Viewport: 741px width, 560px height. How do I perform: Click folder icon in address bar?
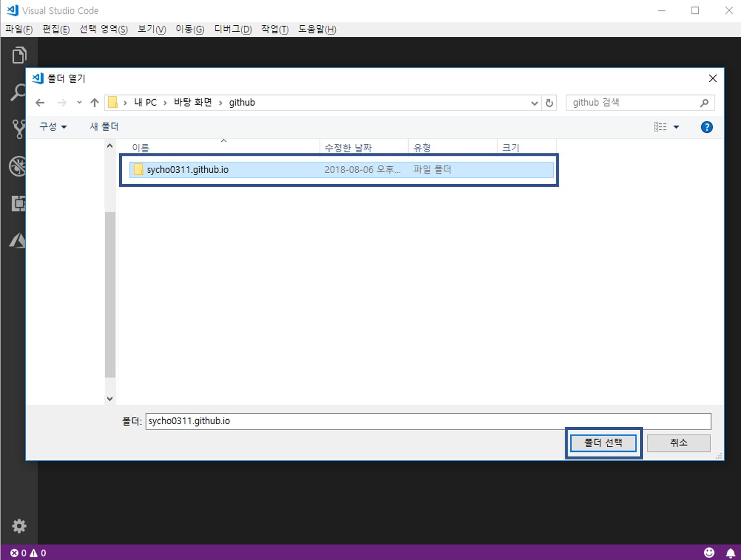click(x=113, y=103)
